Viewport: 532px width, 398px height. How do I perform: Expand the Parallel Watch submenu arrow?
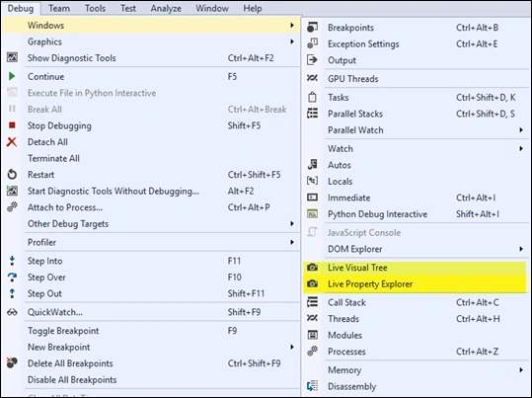(521, 130)
